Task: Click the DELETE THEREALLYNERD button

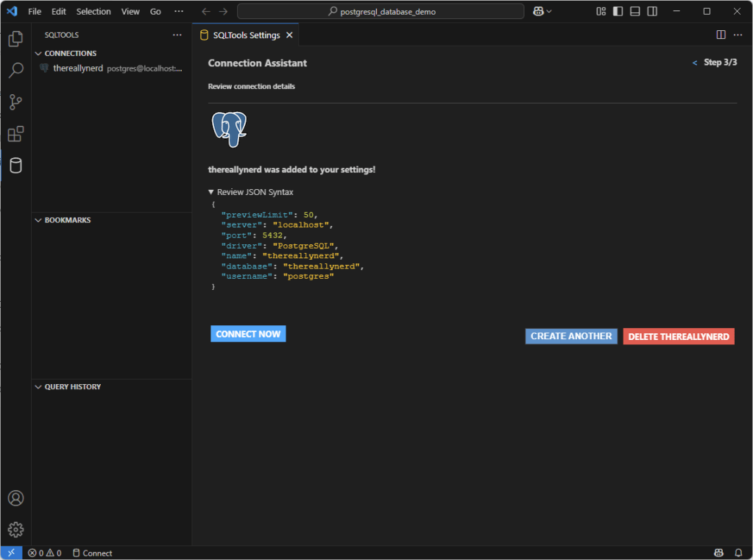Action: tap(678, 336)
